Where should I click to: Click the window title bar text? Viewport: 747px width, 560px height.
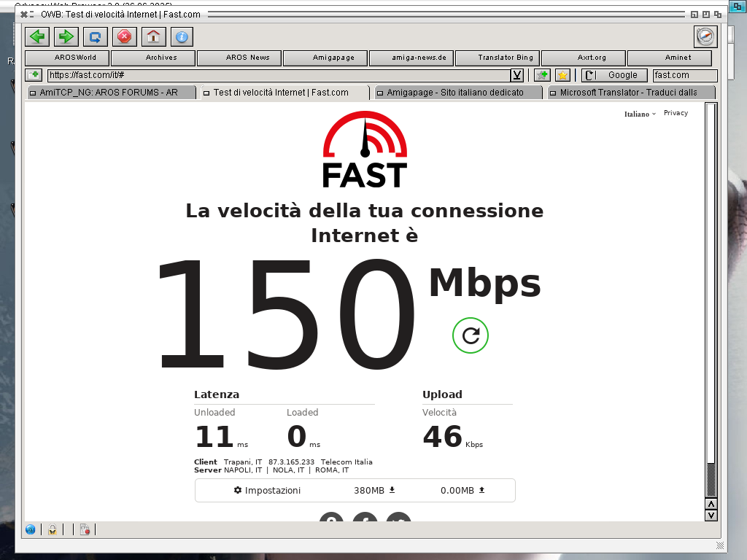120,15
